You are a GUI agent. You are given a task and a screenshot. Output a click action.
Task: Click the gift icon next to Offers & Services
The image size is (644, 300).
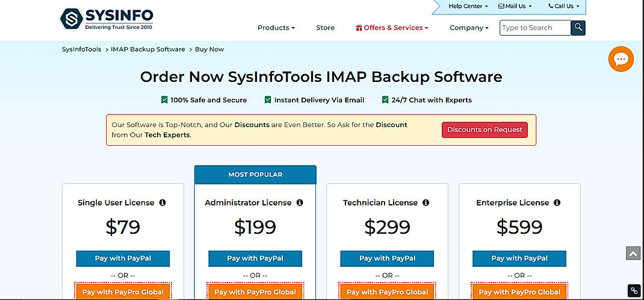(x=359, y=28)
